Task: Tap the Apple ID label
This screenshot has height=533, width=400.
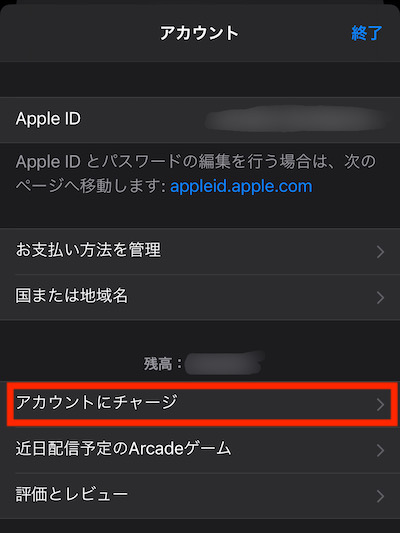Action: (x=48, y=119)
